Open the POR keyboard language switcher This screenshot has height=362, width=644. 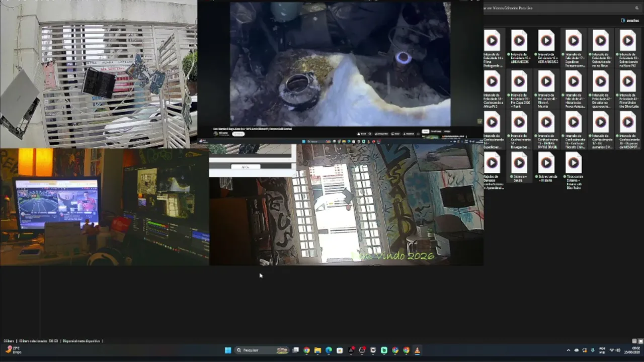602,350
